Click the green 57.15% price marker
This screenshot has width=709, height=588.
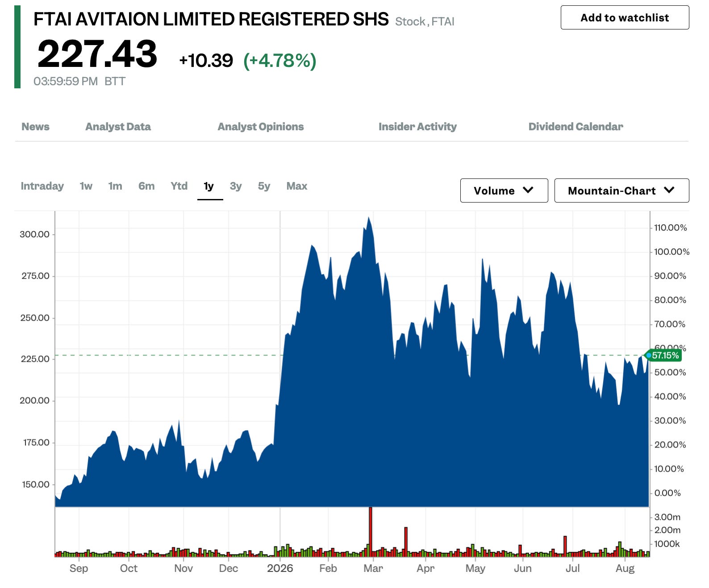(665, 355)
